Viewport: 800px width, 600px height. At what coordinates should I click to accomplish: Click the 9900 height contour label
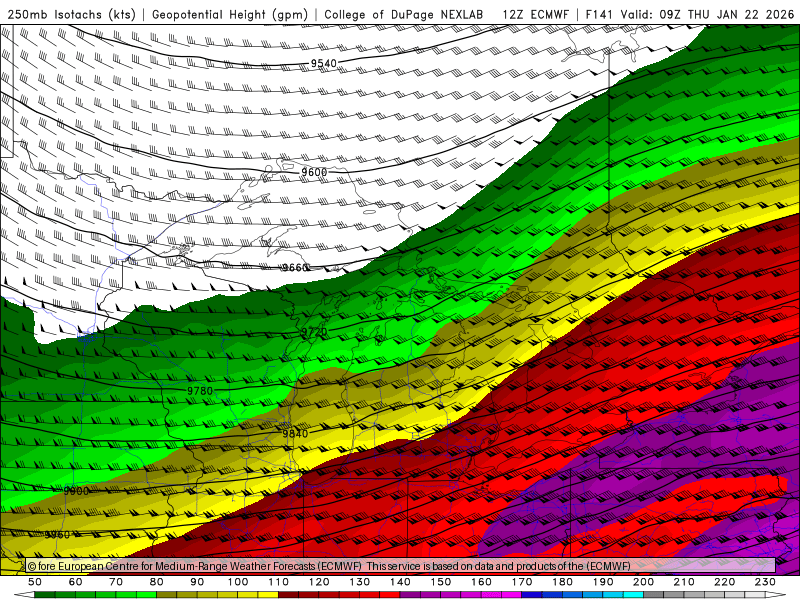point(76,491)
